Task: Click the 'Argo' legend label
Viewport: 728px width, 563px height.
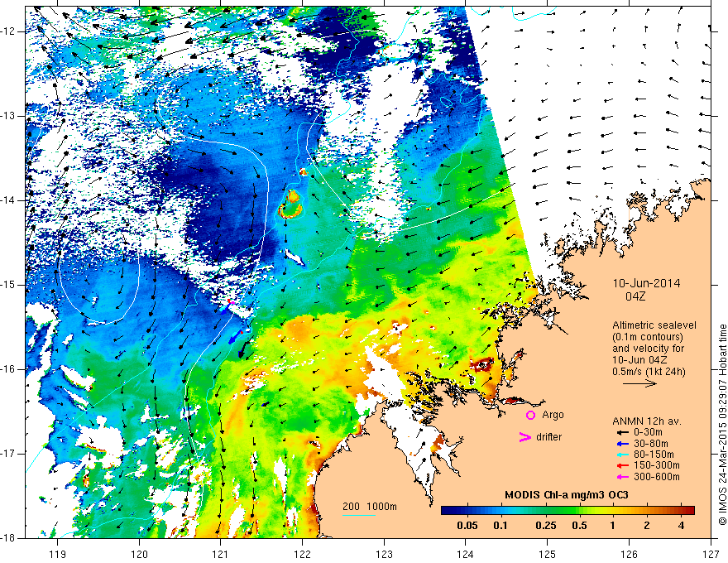Action: click(553, 415)
